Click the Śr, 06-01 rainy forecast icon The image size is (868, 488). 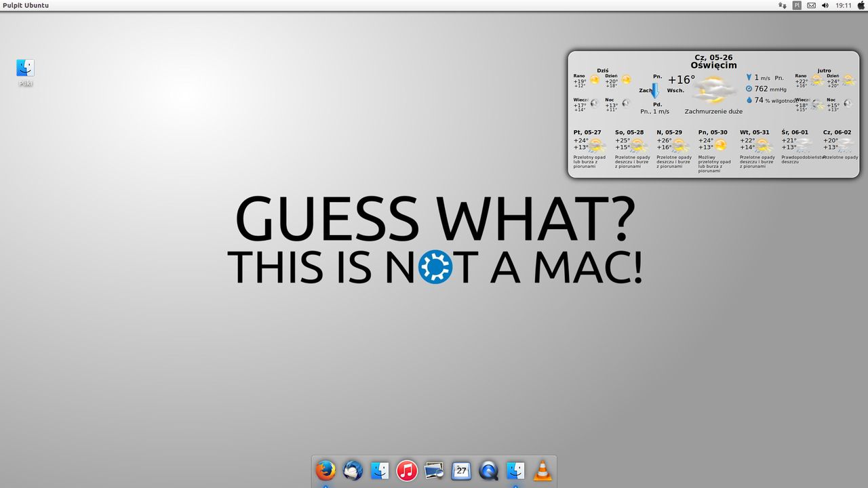[804, 145]
